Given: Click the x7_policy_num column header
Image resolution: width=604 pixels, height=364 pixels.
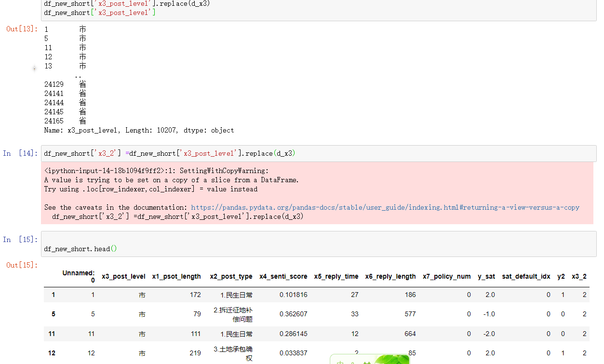Looking at the screenshot, I should (446, 276).
